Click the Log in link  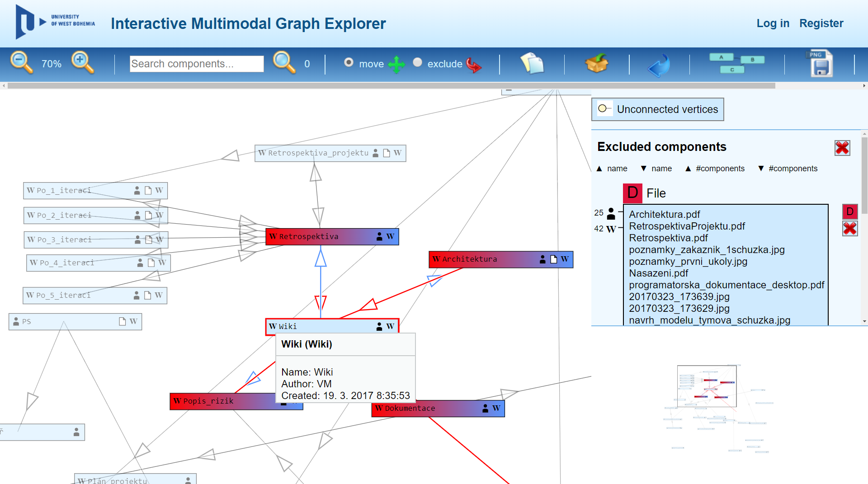click(773, 23)
